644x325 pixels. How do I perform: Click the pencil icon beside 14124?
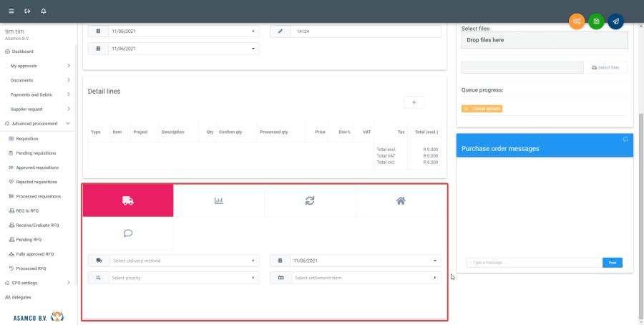[x=280, y=31]
